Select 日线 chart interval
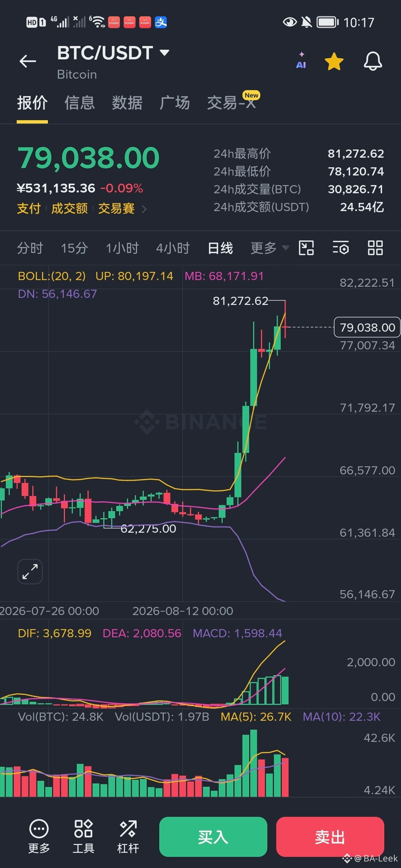Viewport: 401px width, 868px height. (220, 248)
